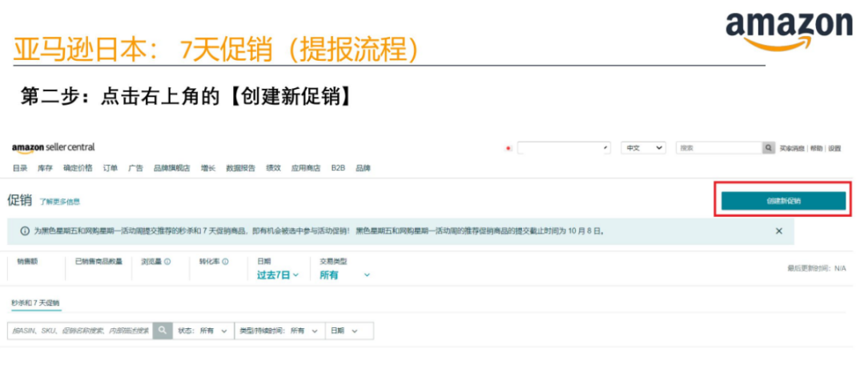Open the 目录 menu
This screenshot has width=868, height=373.
point(20,168)
